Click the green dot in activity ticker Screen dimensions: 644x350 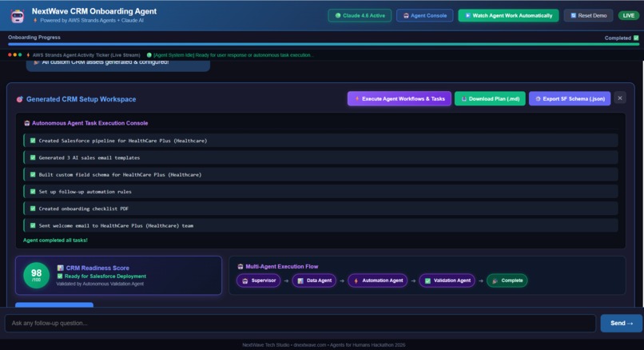click(20, 54)
